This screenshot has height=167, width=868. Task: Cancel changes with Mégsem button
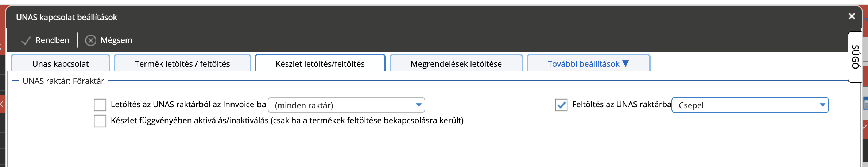point(109,40)
